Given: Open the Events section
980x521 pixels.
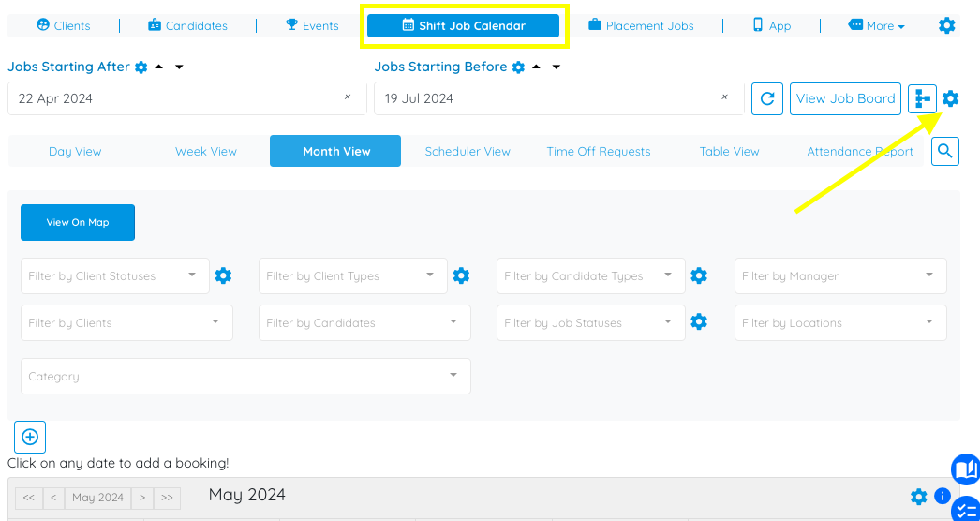Looking at the screenshot, I should pos(312,25).
